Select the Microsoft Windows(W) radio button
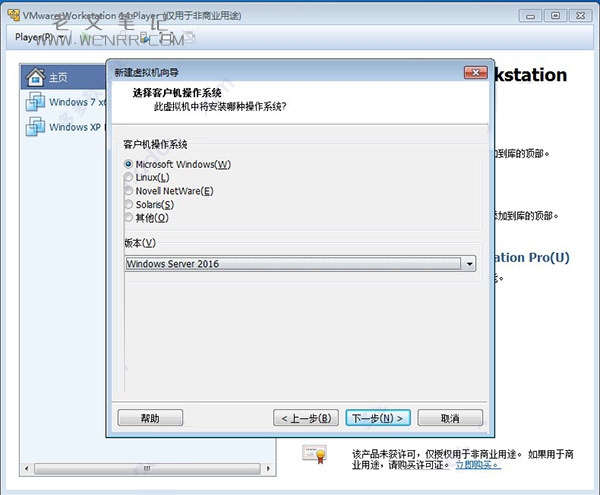Screen dimensions: 600x495 click(128, 164)
